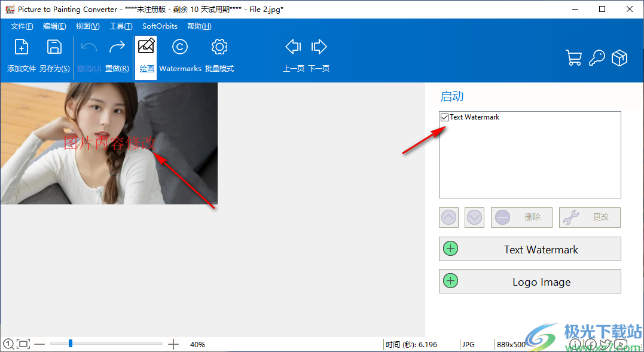Image resolution: width=644 pixels, height=352 pixels.
Task: Click the 启动 panel heading
Action: (x=452, y=96)
